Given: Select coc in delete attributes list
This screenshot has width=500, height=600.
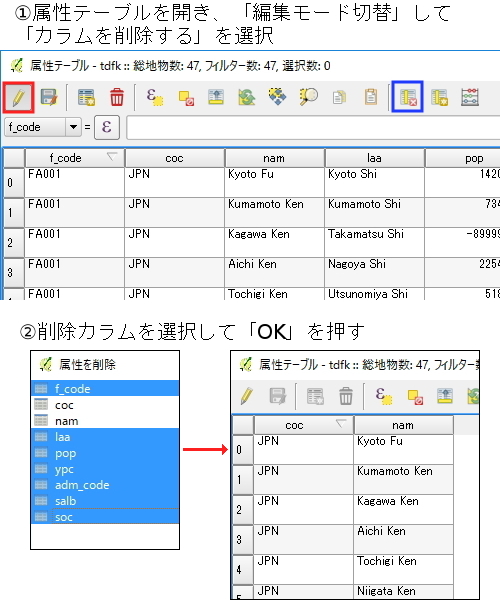Looking at the screenshot, I should [x=105, y=404].
